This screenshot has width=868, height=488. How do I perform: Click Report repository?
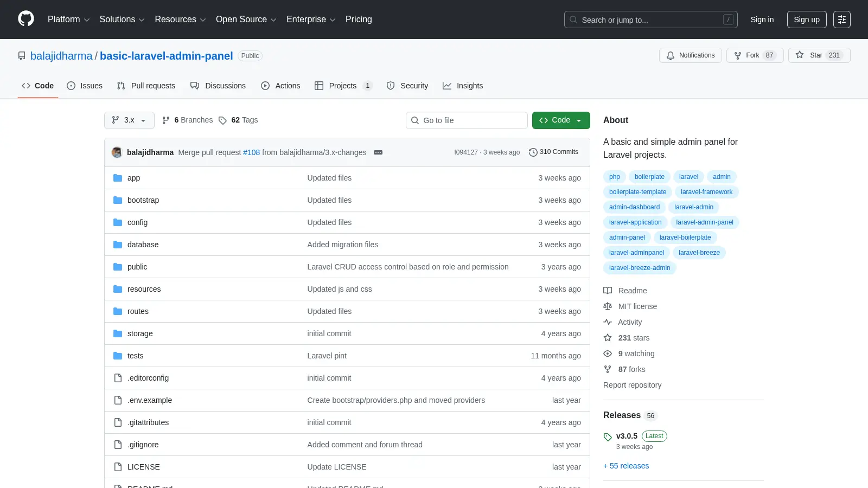coord(632,385)
